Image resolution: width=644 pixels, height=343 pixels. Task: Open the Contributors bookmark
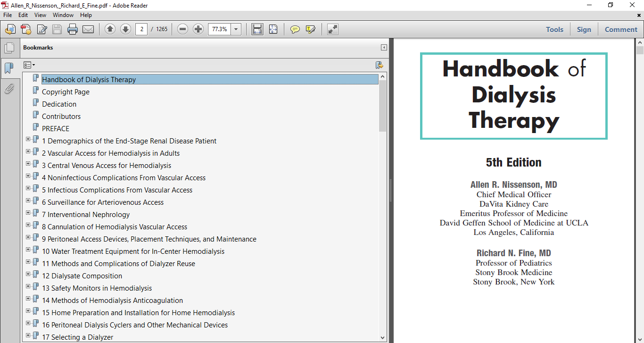click(61, 117)
